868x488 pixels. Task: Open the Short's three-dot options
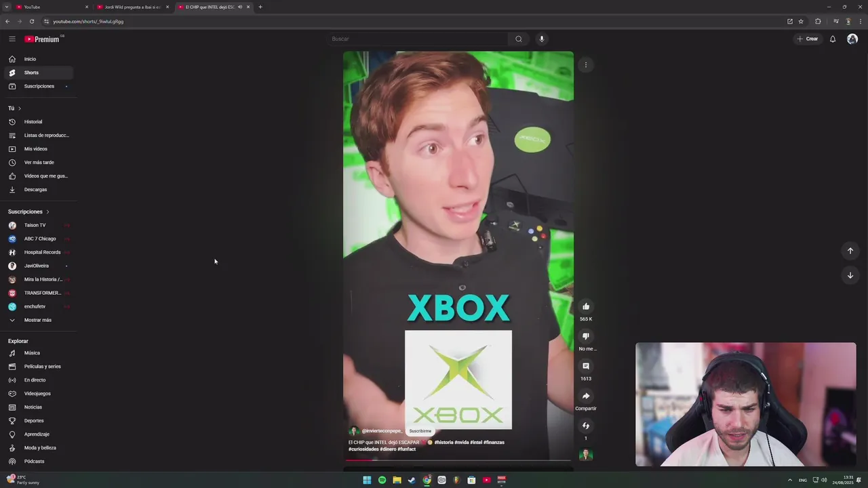[x=586, y=65]
